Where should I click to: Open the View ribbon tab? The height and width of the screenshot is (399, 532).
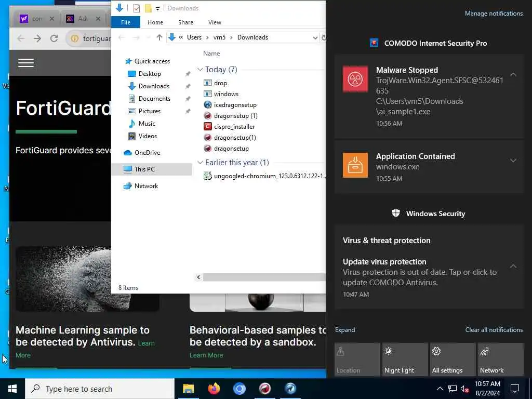[x=215, y=22]
